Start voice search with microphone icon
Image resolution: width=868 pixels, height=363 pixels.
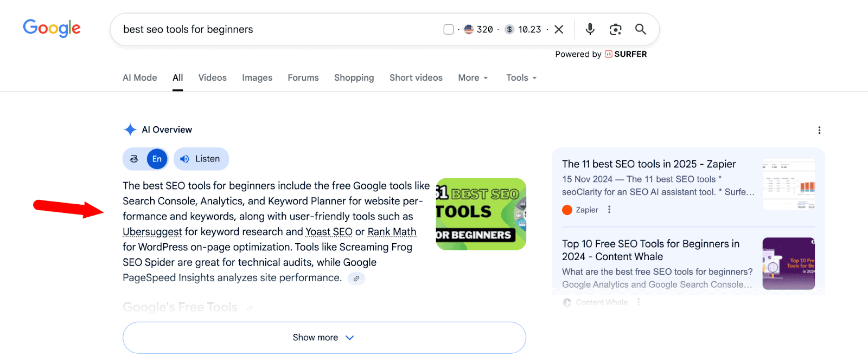590,29
